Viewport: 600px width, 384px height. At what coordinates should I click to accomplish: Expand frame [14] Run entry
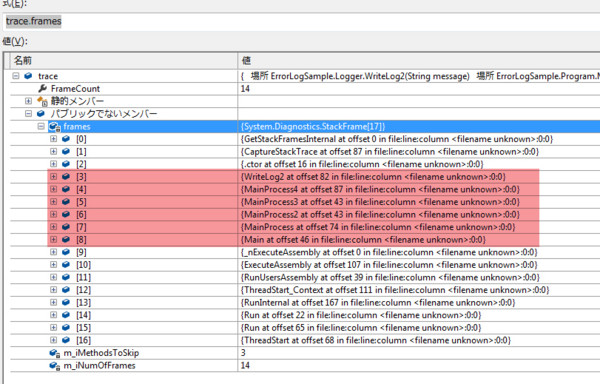point(54,315)
